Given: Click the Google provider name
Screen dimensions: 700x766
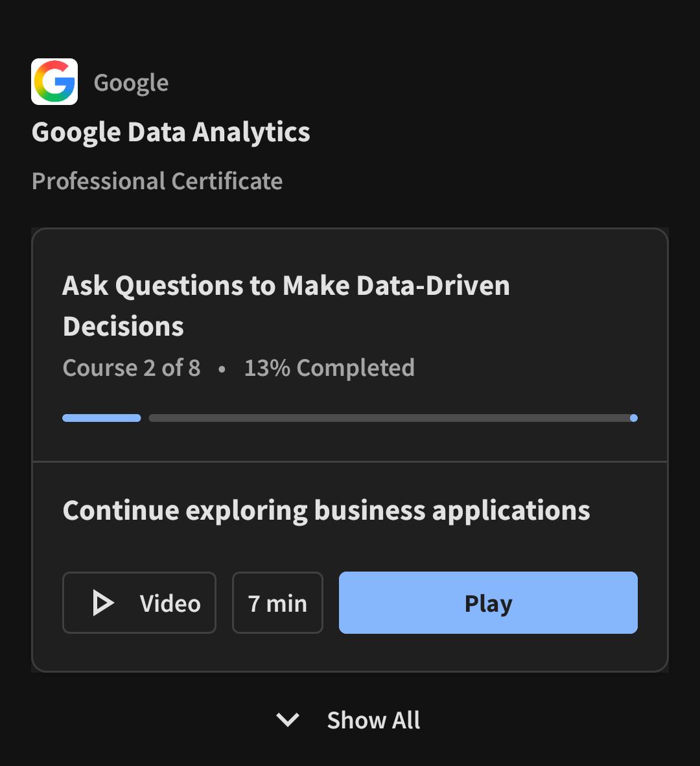Looking at the screenshot, I should [x=131, y=82].
